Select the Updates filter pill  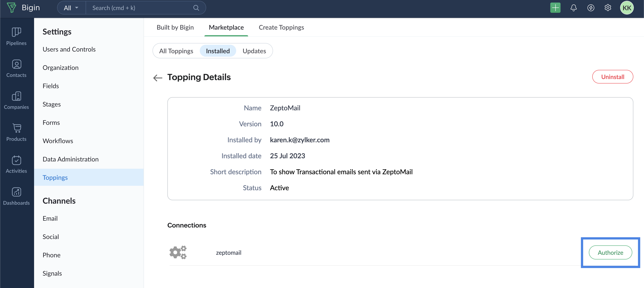click(x=254, y=51)
